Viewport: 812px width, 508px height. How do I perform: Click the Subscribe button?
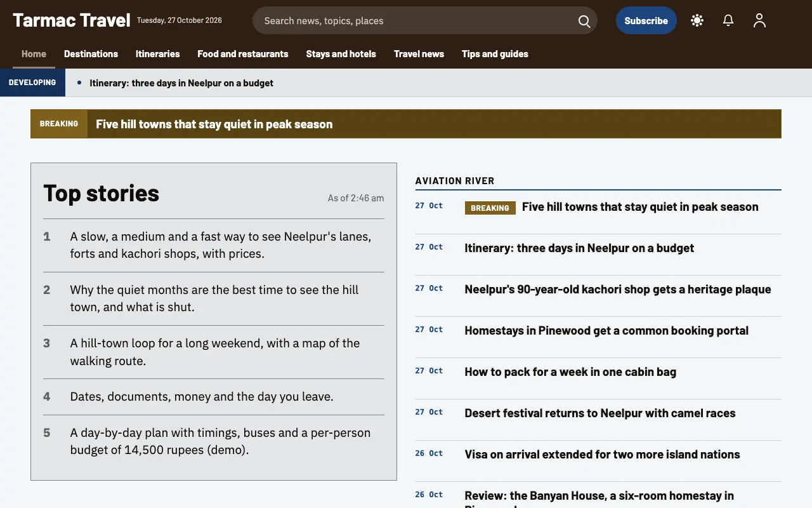(646, 20)
